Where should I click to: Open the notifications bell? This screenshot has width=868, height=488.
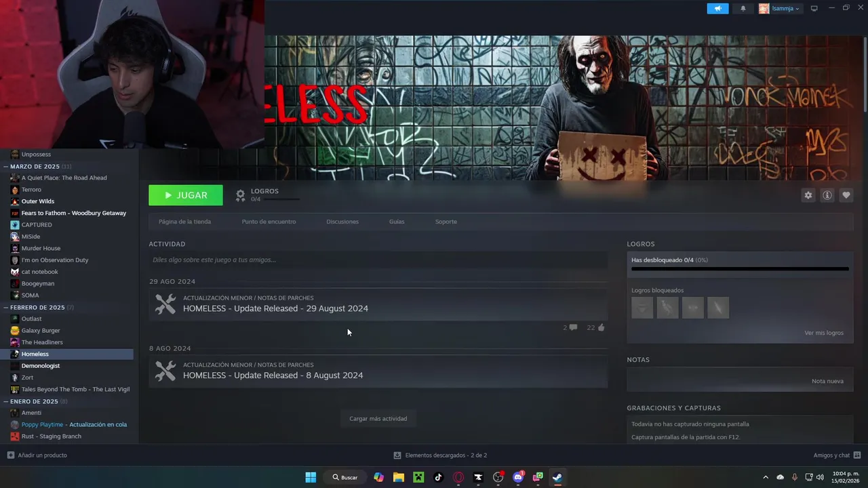tap(743, 8)
